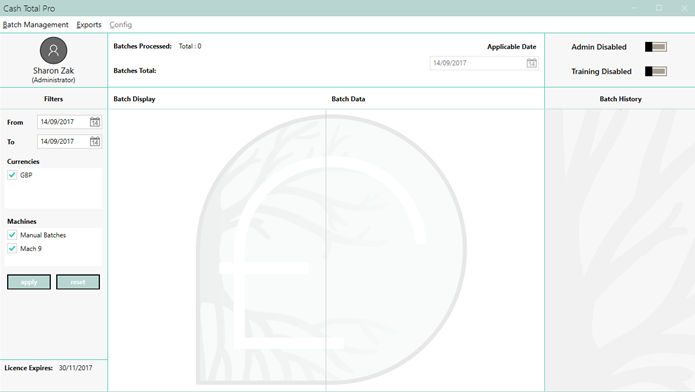Image resolution: width=695 pixels, height=392 pixels.
Task: Select the Batch Data column header
Action: pos(348,99)
